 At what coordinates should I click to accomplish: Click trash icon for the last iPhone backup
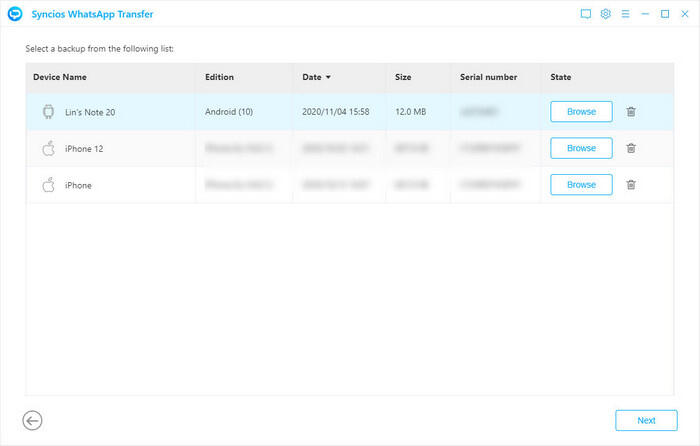point(631,185)
